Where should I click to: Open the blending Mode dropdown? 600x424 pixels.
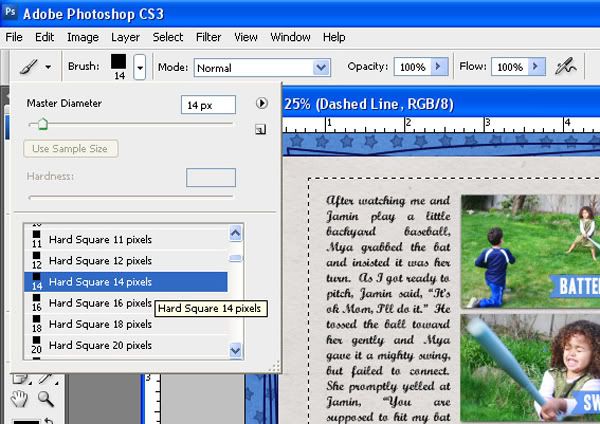[x=321, y=68]
